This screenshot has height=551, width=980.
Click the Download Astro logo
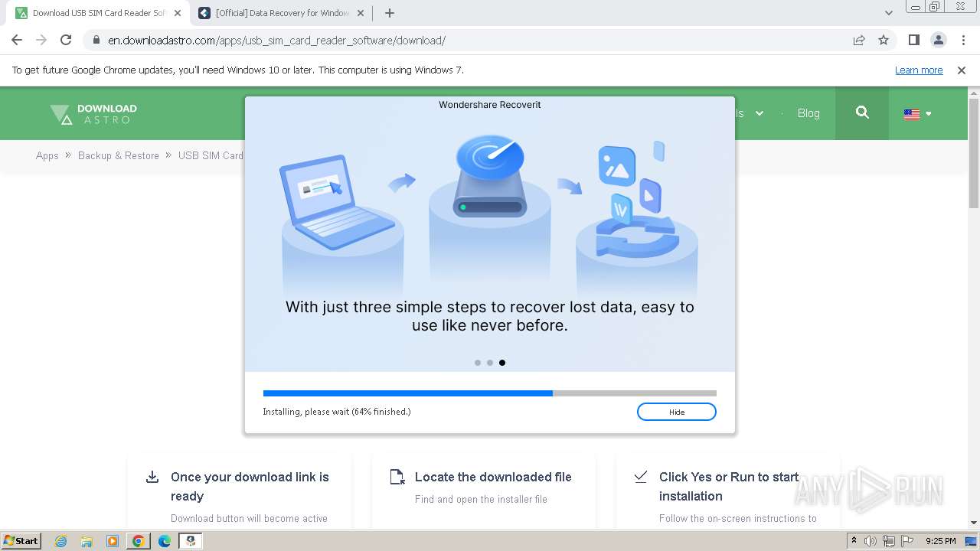click(93, 114)
